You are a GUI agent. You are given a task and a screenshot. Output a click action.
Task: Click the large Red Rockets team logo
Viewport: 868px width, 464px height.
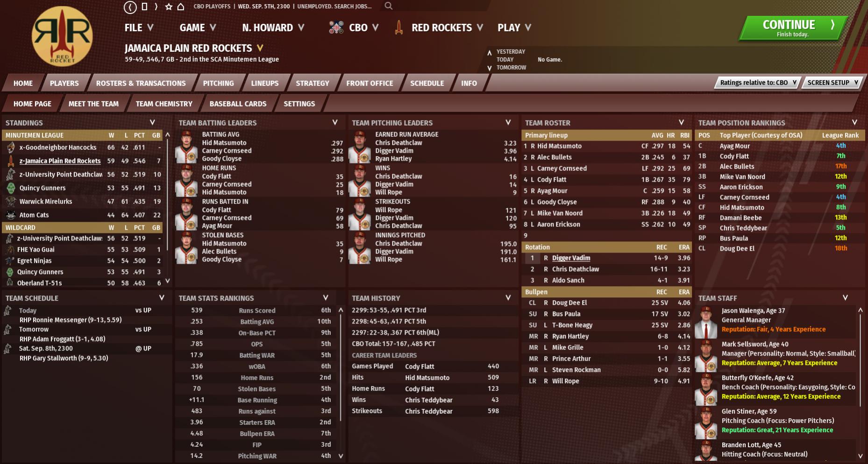pos(62,36)
